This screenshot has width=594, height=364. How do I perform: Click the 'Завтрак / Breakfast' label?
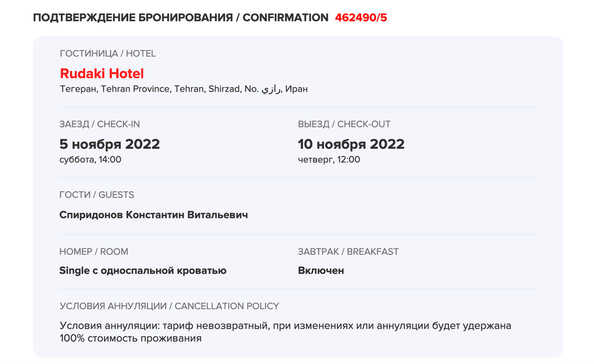coord(348,251)
